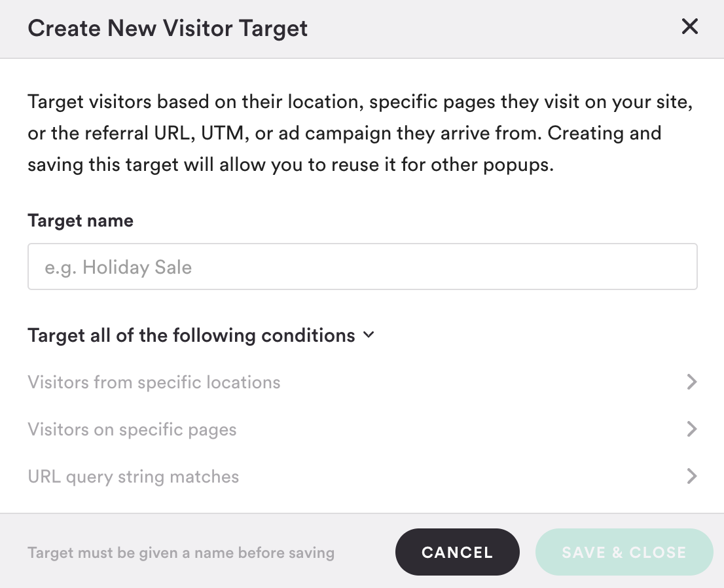Close the Create New Visitor Target dialog
This screenshot has width=724, height=588.
click(689, 27)
